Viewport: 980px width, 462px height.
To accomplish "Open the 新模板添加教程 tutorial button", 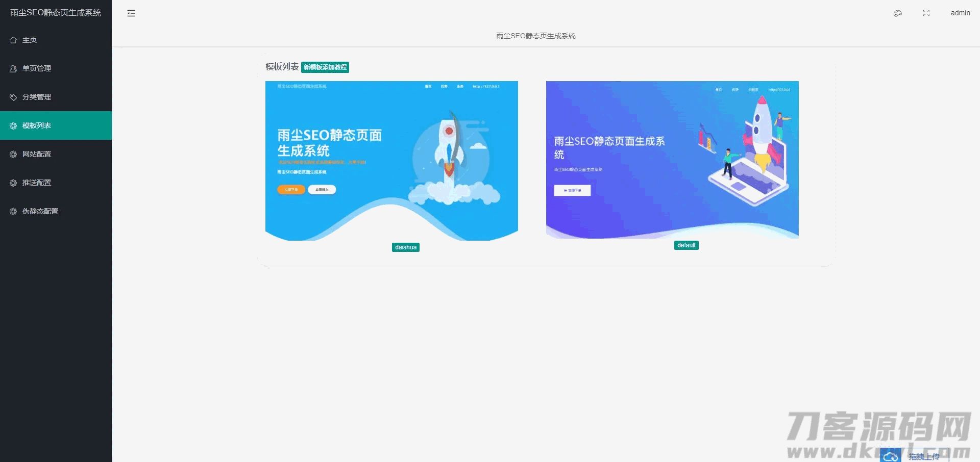I will (x=325, y=67).
